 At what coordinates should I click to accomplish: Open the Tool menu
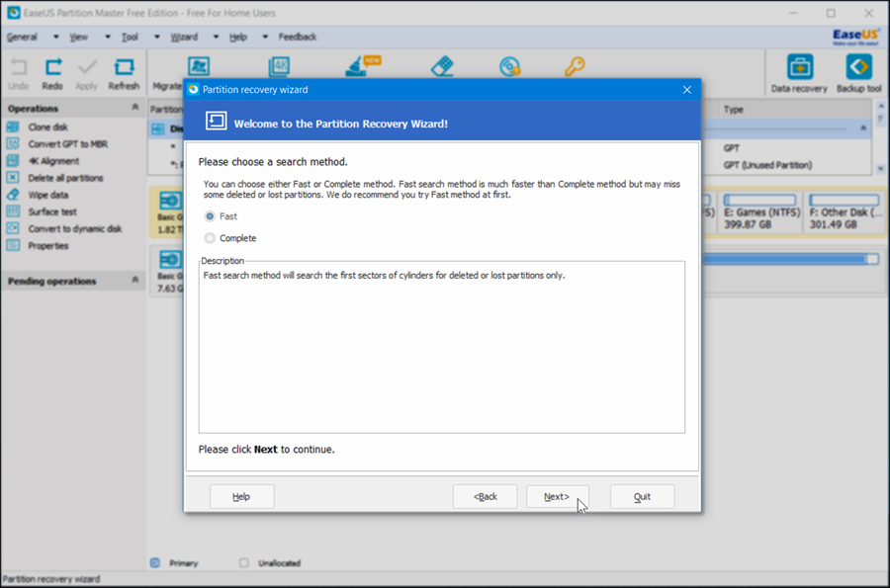pos(130,37)
